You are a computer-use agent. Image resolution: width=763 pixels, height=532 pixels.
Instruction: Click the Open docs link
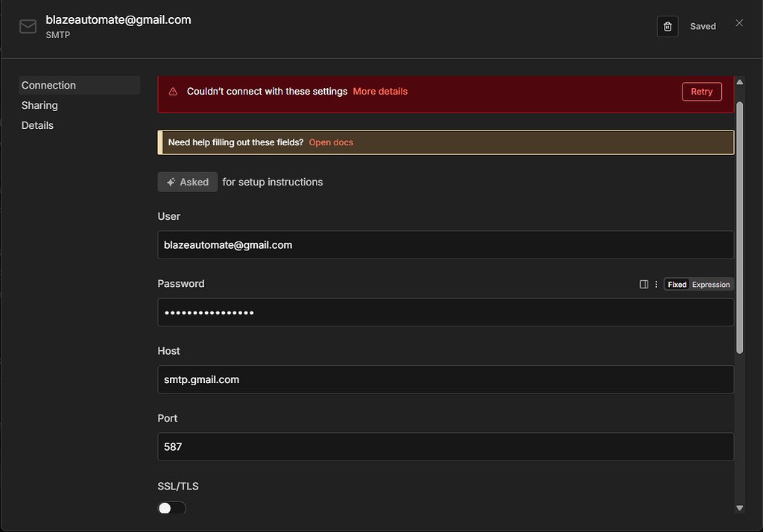click(x=331, y=142)
